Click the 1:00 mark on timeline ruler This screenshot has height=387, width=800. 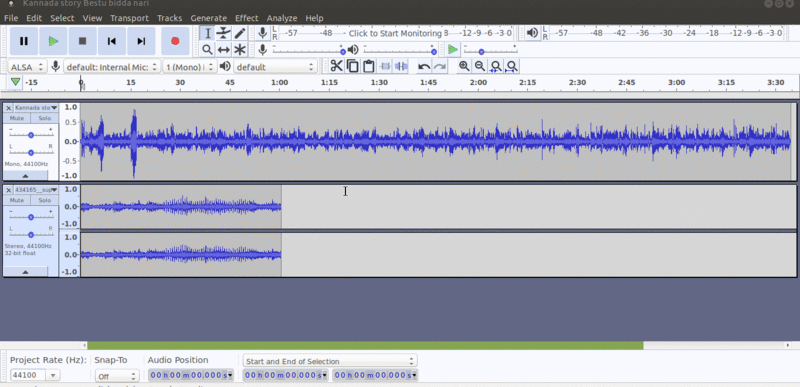coord(279,82)
